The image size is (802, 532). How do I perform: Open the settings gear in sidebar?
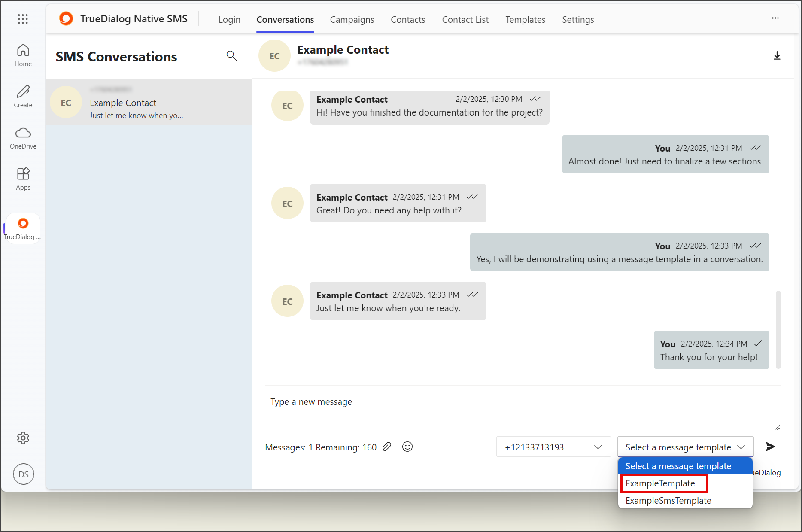23,438
